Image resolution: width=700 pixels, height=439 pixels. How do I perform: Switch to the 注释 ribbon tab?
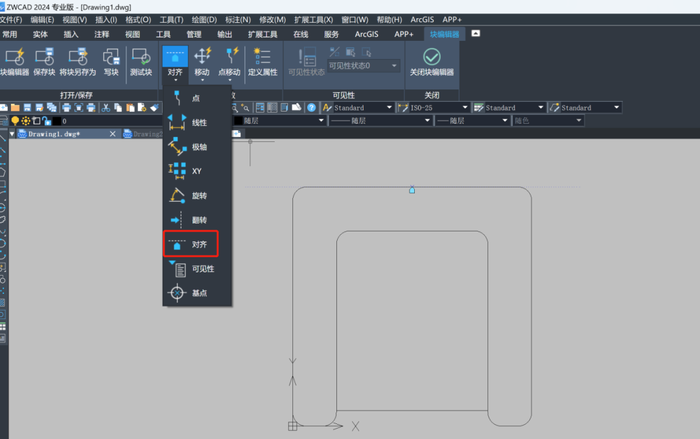(x=102, y=34)
